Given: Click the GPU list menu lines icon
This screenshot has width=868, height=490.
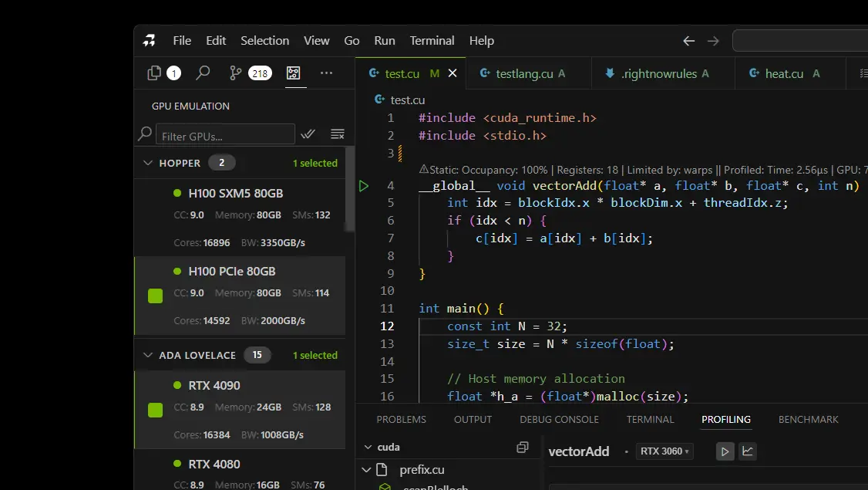Looking at the screenshot, I should click(337, 134).
